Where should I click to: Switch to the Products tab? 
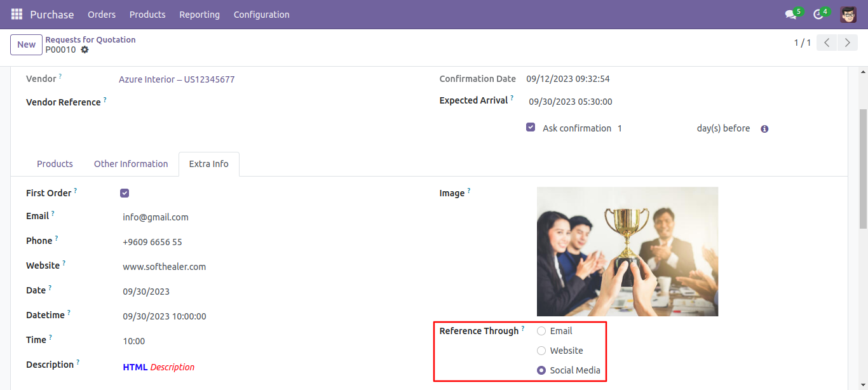coord(55,164)
